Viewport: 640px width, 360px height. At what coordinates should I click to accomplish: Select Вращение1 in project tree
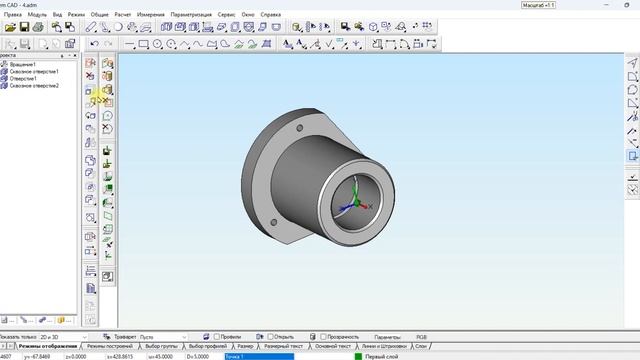pos(22,64)
